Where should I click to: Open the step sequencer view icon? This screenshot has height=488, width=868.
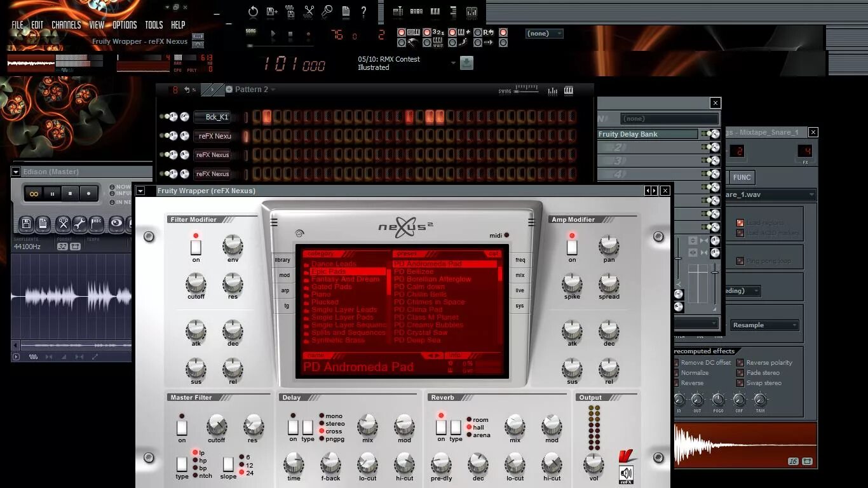click(x=416, y=11)
